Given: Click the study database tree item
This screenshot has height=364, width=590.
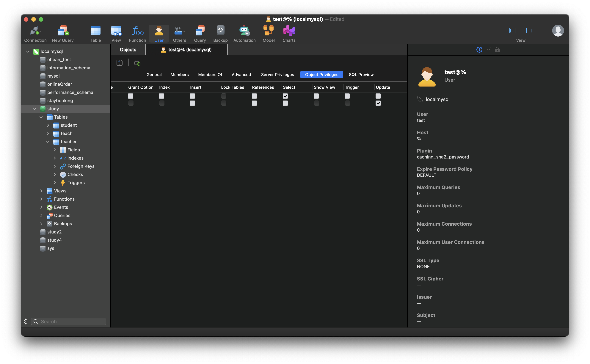Looking at the screenshot, I should (52, 109).
